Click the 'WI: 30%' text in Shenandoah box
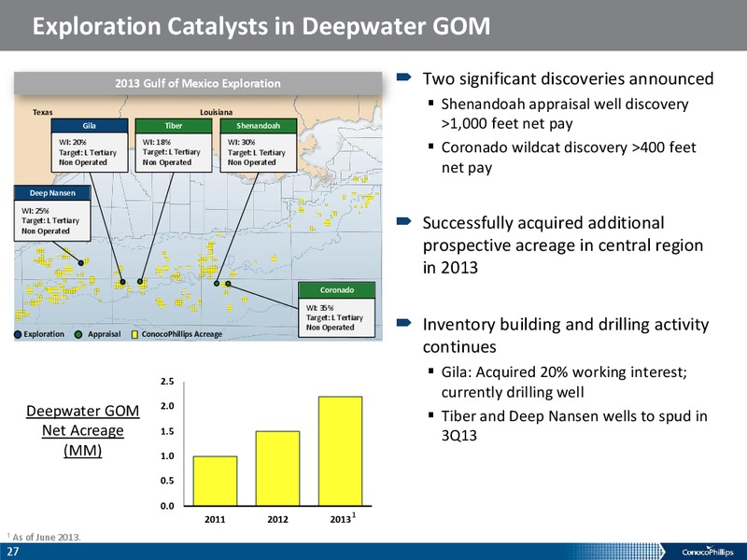 point(242,142)
